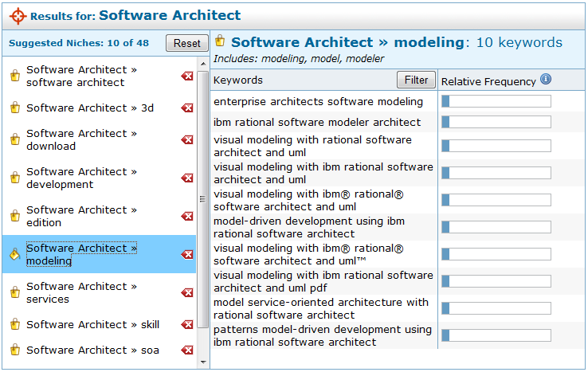Screen dimensions: 588x372
Task: Click frequency bar for 'ibm rational software modeler architect'
Action: pyautogui.click(x=496, y=122)
